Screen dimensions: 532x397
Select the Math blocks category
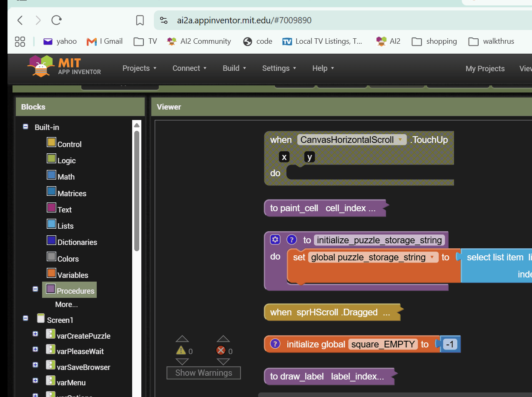point(61,176)
